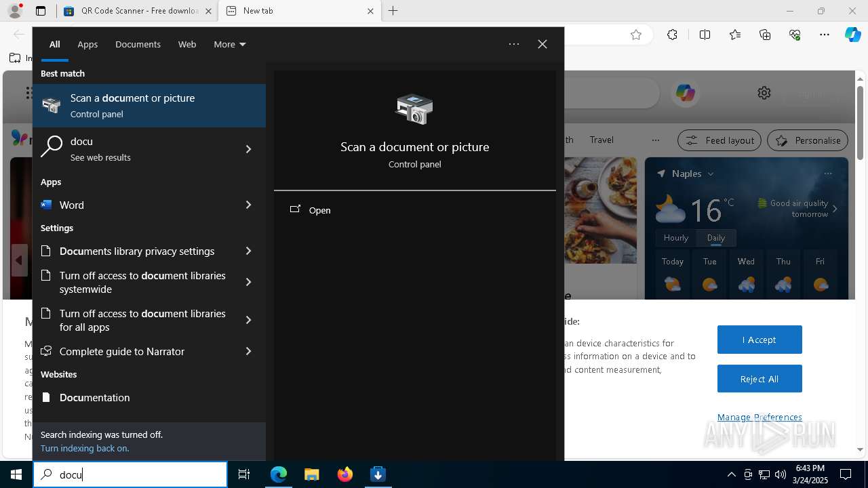The height and width of the screenshot is (488, 868).
Task: Open Edge settings and more menu
Action: pos(825,35)
